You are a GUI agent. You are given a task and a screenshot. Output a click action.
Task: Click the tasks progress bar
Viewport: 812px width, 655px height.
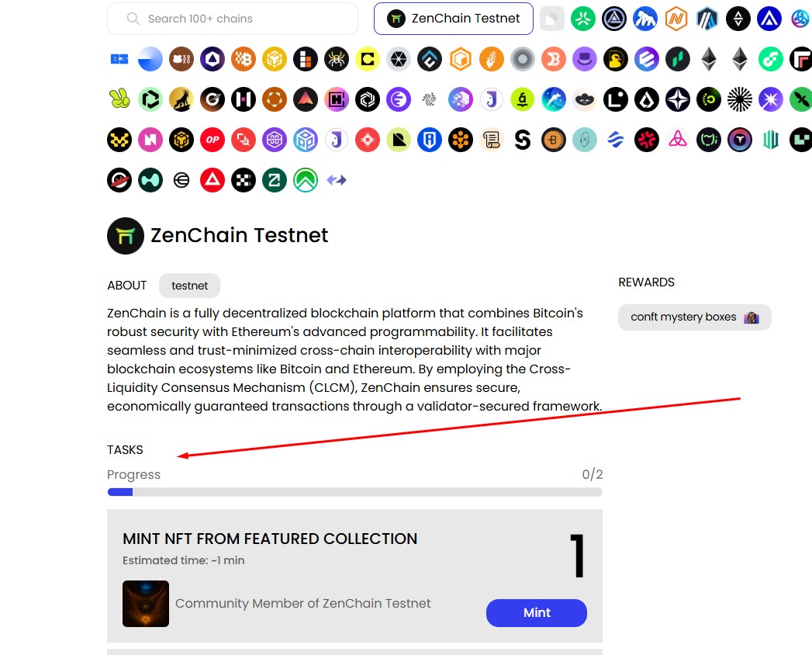[x=354, y=492]
